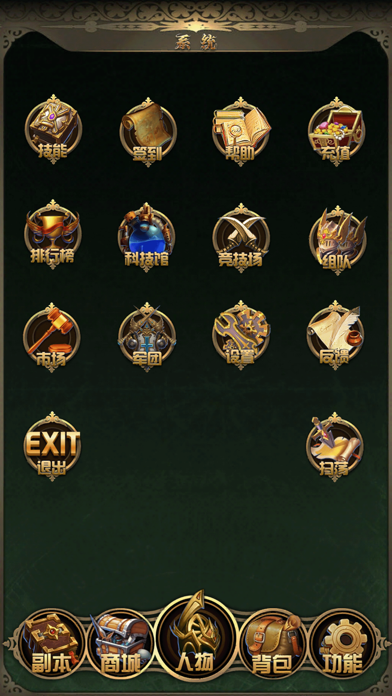This screenshot has height=696, width=392.
Task: Select the 组队 helmet team icon
Action: [338, 240]
